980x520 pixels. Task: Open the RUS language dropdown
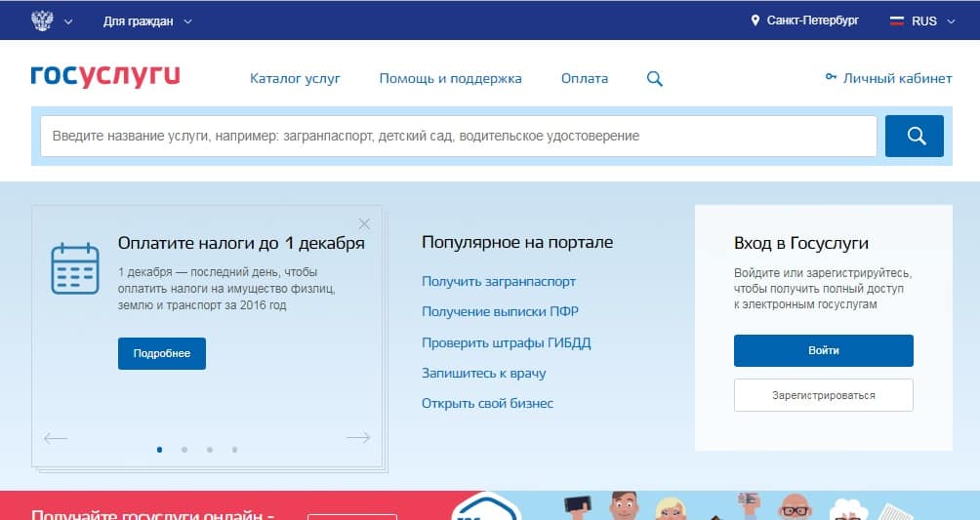point(922,20)
